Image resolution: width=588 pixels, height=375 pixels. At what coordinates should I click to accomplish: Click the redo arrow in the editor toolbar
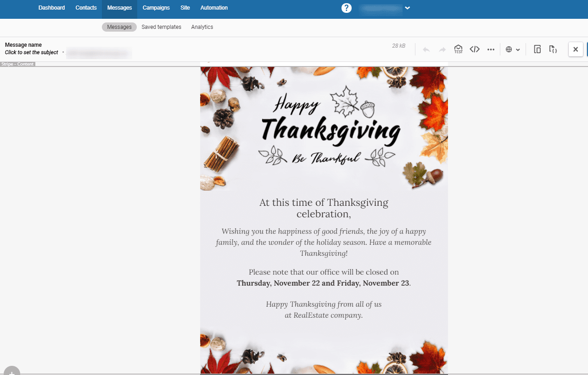(x=442, y=49)
